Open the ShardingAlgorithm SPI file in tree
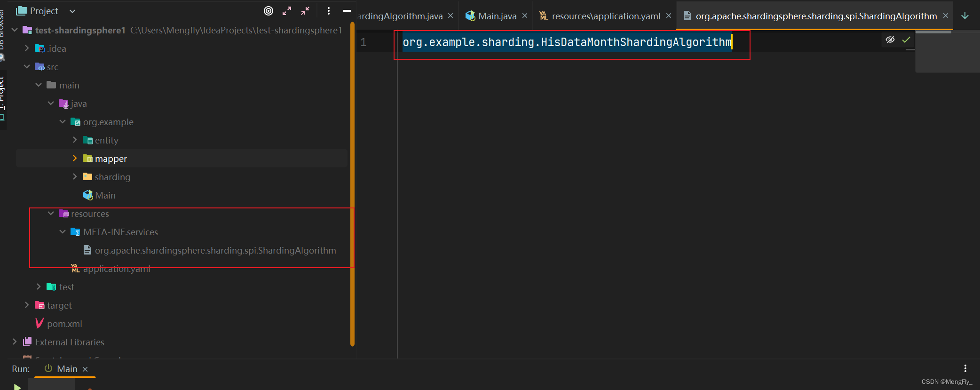Viewport: 980px width, 390px height. coord(215,250)
